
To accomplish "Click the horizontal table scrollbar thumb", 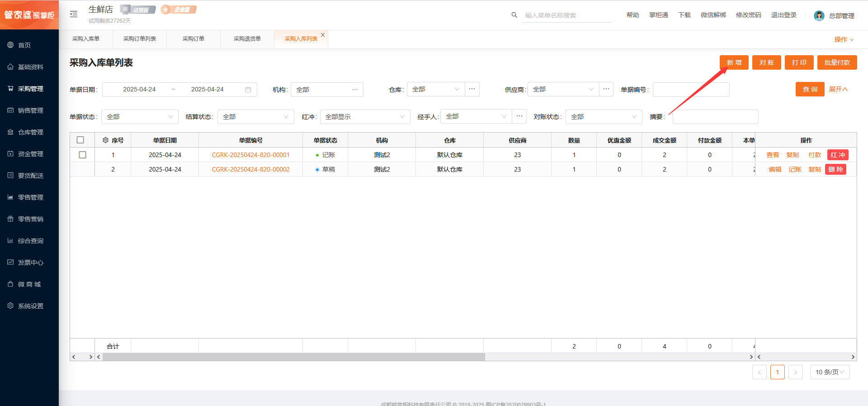I will [x=294, y=357].
